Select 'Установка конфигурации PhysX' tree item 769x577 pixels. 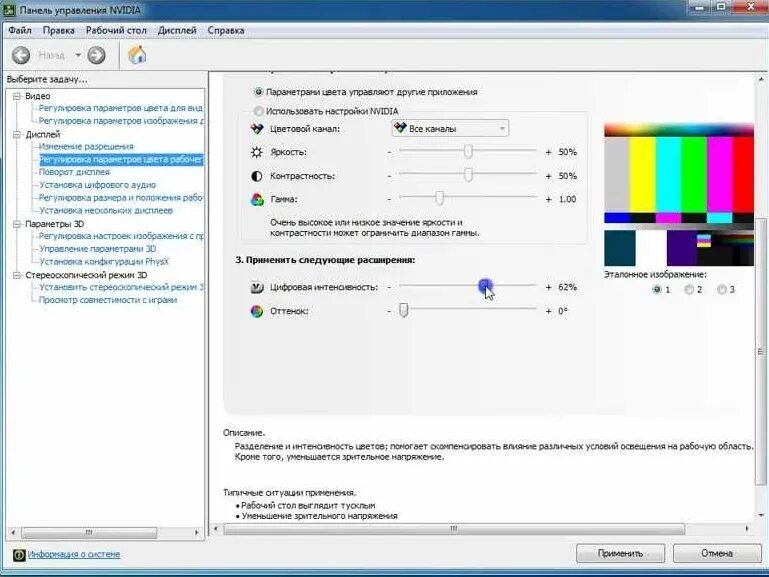pos(103,261)
